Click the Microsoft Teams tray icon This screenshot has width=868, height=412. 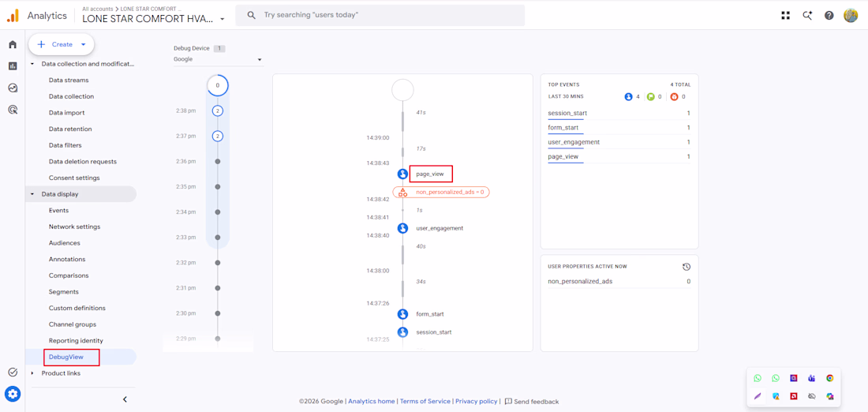[x=811, y=378]
